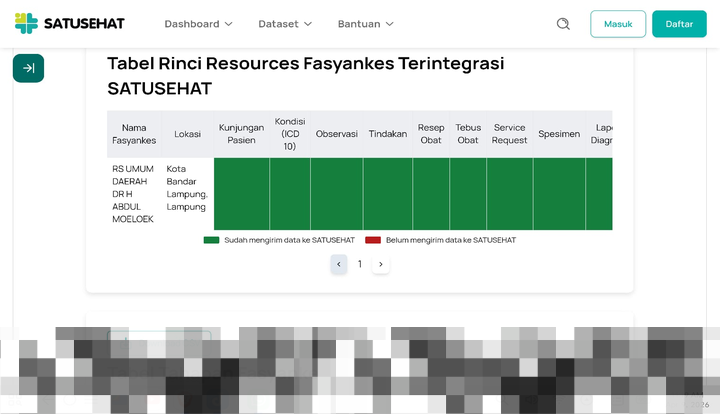720x414 pixels.
Task: Open the Dashboard dropdown menu
Action: [x=198, y=24]
